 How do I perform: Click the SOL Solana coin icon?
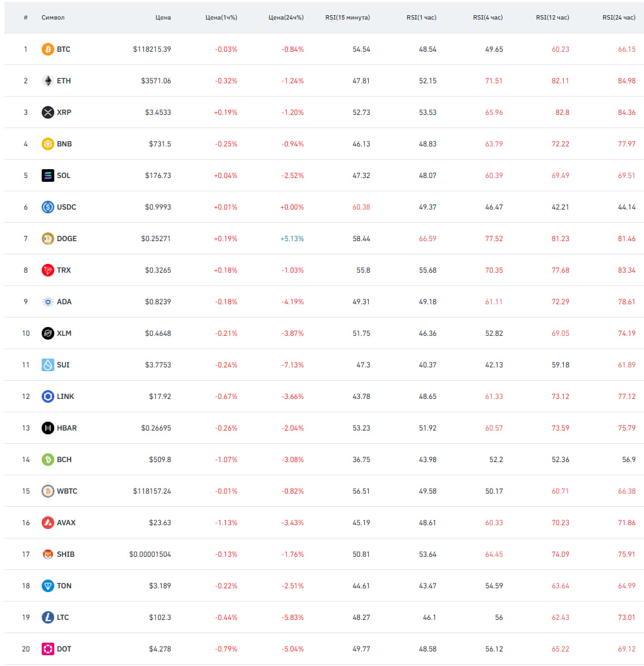(x=47, y=175)
